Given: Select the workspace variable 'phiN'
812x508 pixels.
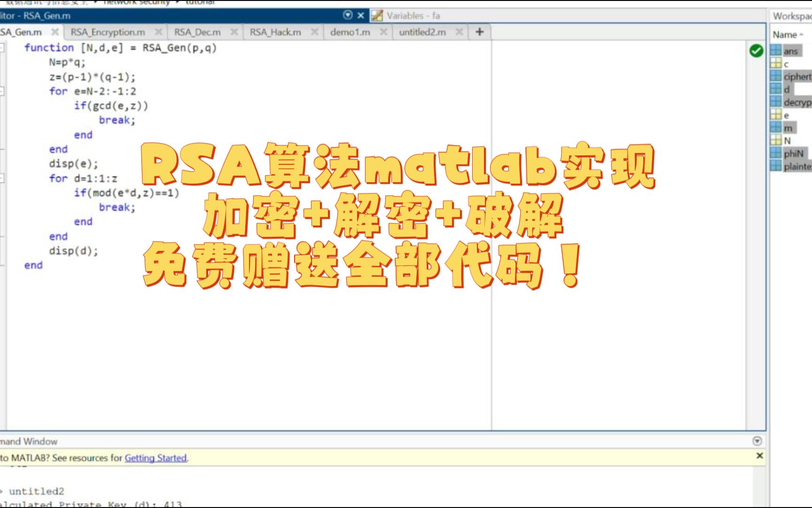Looking at the screenshot, I should coord(794,152).
